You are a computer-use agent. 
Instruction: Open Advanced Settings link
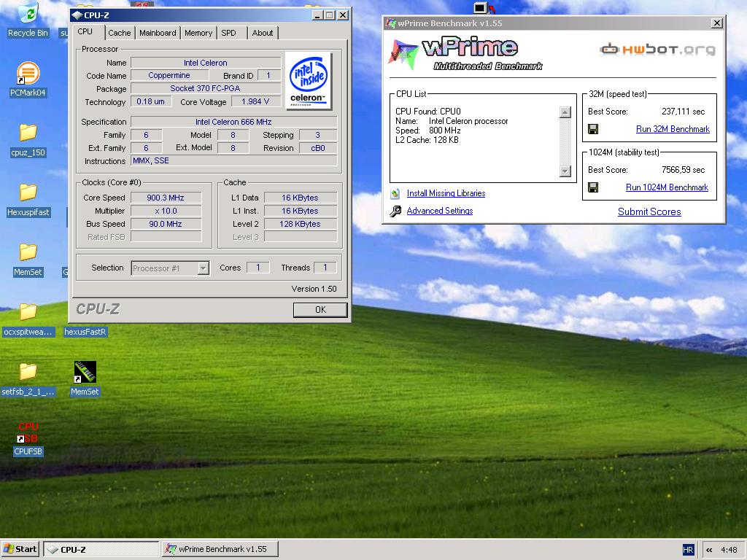pos(440,211)
